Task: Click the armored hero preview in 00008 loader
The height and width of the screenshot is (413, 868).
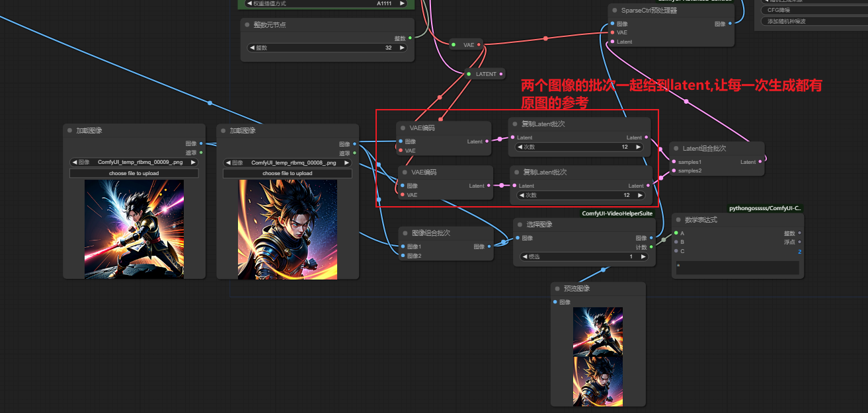Action: pyautogui.click(x=288, y=229)
